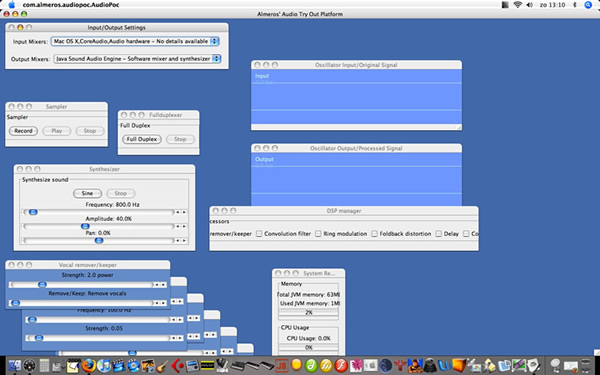Image resolution: width=600 pixels, height=375 pixels.
Task: Click the 'Output' label in oscillator
Action: coord(264,159)
